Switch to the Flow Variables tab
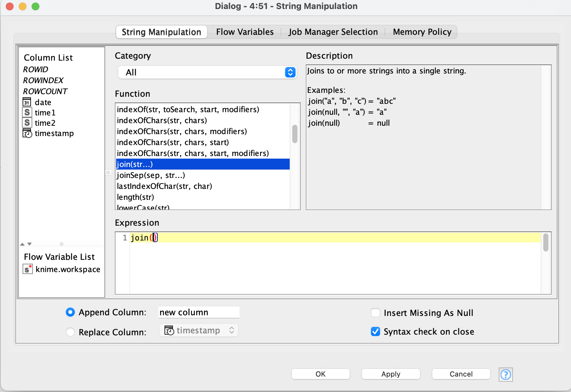571x392 pixels. click(245, 32)
